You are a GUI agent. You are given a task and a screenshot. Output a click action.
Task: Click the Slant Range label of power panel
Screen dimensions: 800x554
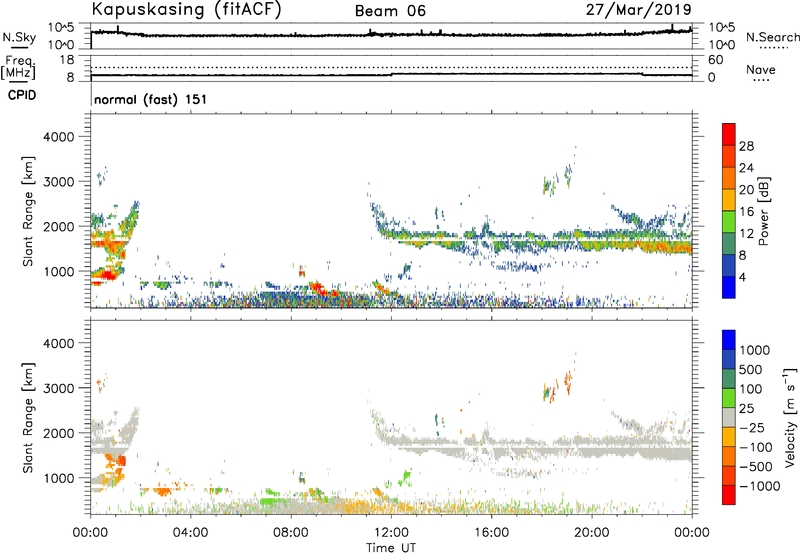click(28, 211)
